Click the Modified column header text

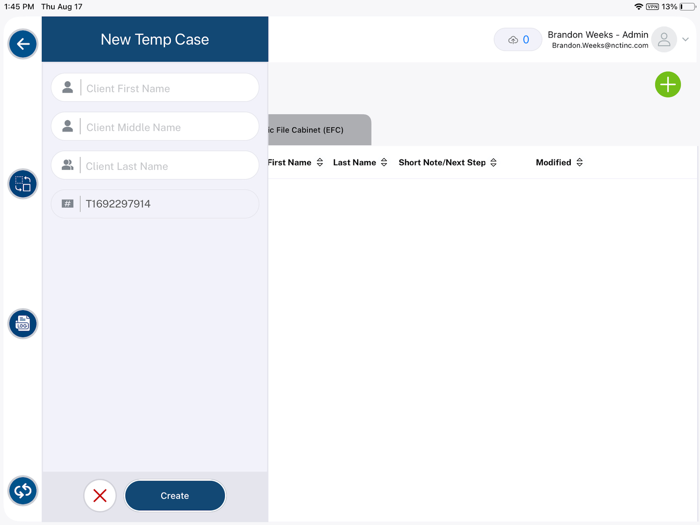point(553,162)
